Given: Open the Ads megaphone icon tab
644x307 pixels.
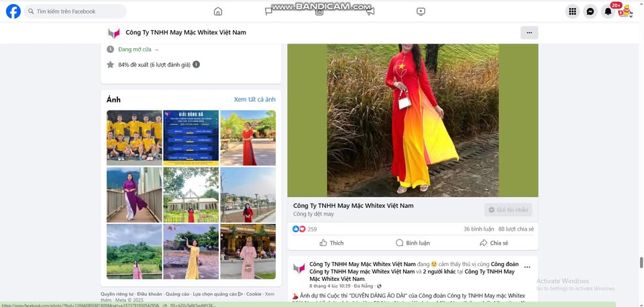Looking at the screenshot, I should [x=370, y=11].
